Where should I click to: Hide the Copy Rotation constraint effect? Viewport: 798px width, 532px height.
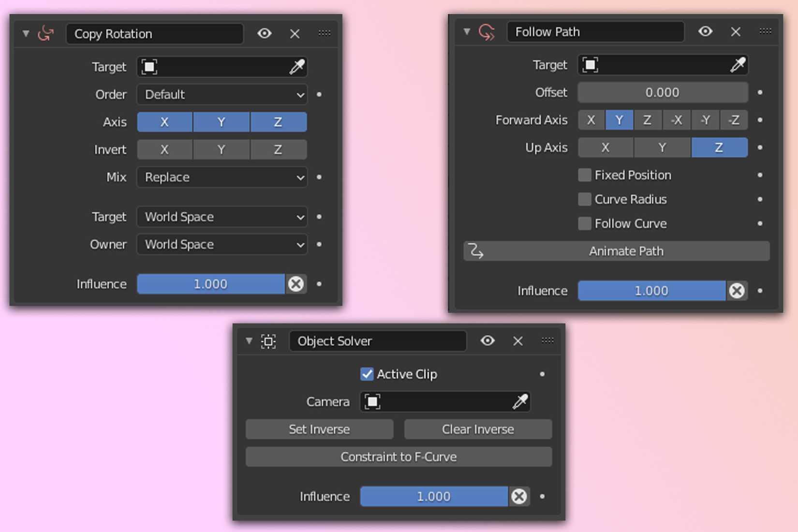click(264, 33)
